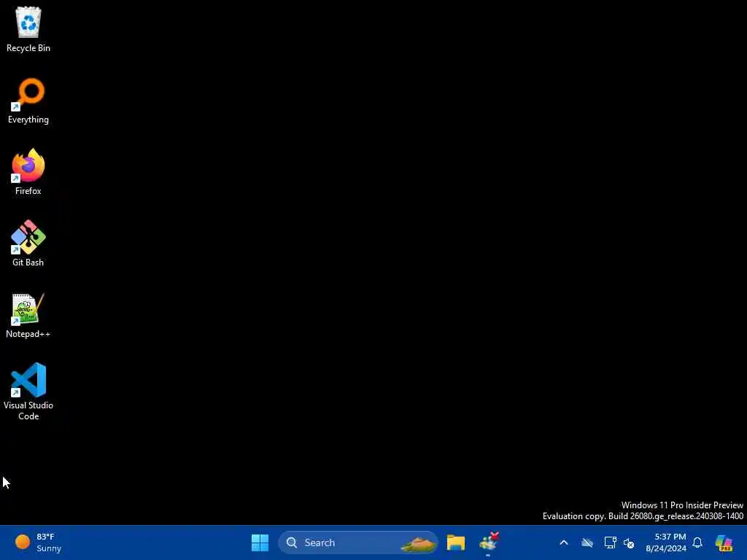Select the Visual Studio Code shortcut
The width and height of the screenshot is (747, 560).
pos(28,392)
